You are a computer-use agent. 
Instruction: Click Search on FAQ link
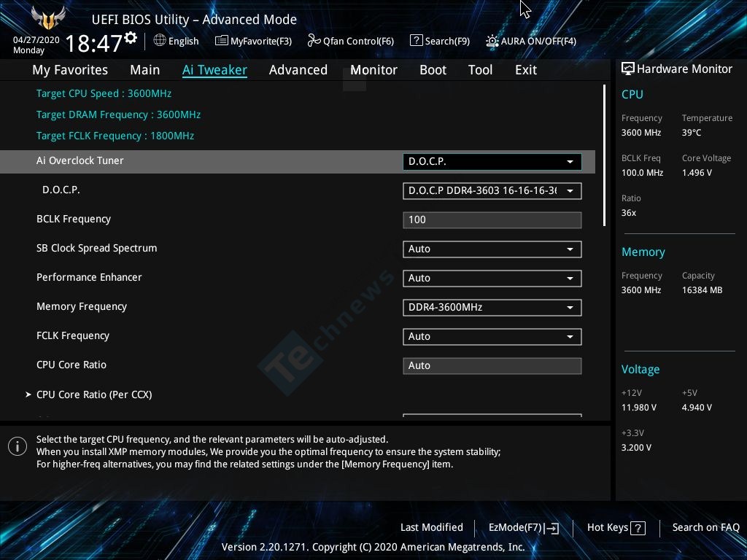click(705, 528)
